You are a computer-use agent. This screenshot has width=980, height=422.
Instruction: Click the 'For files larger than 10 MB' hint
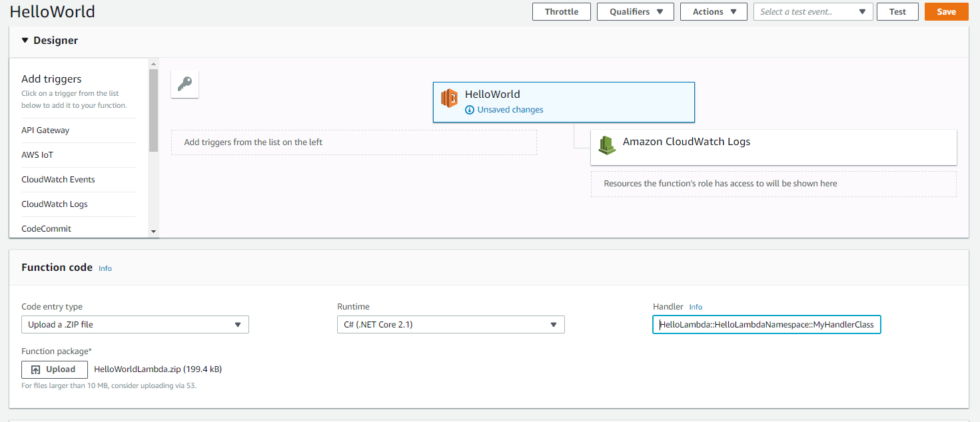(109, 385)
